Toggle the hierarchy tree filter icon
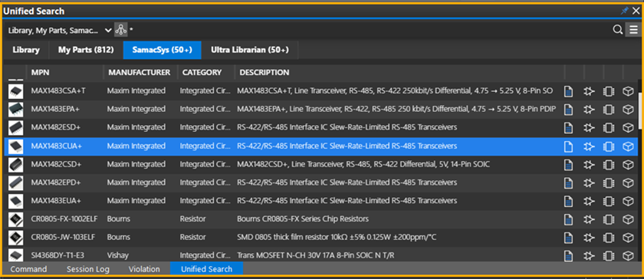 click(120, 30)
